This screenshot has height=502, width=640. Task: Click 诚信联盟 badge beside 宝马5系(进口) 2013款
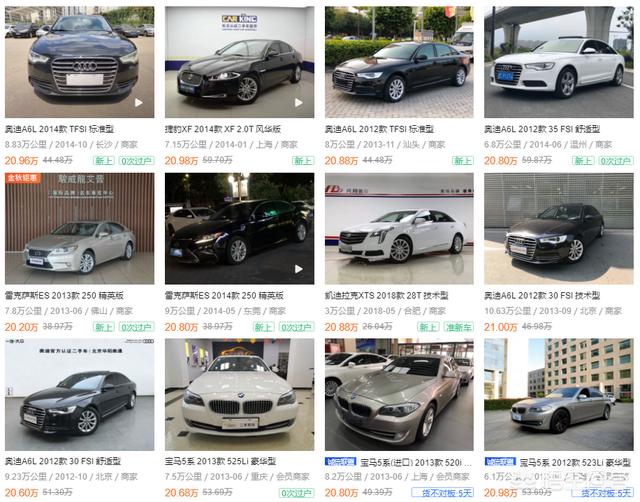[340, 462]
